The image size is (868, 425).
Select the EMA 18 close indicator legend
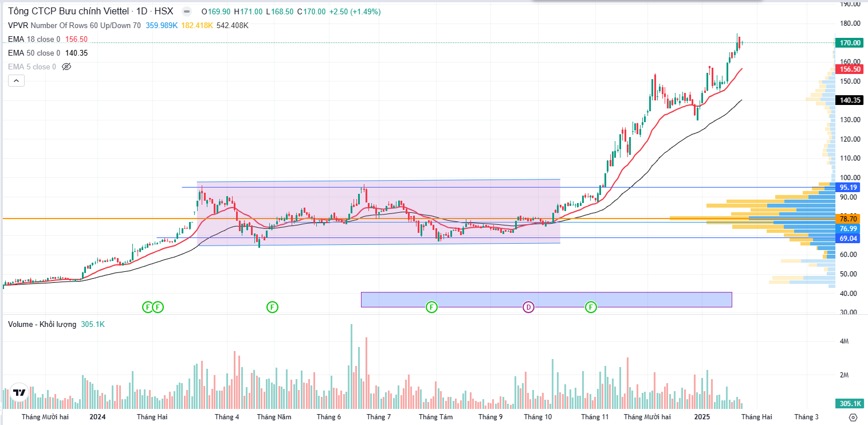click(x=34, y=39)
